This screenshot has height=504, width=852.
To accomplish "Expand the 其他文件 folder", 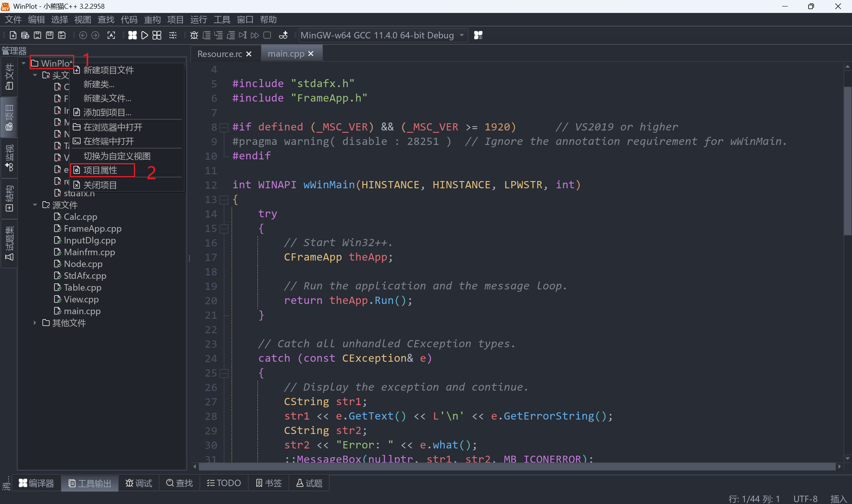I will [35, 323].
